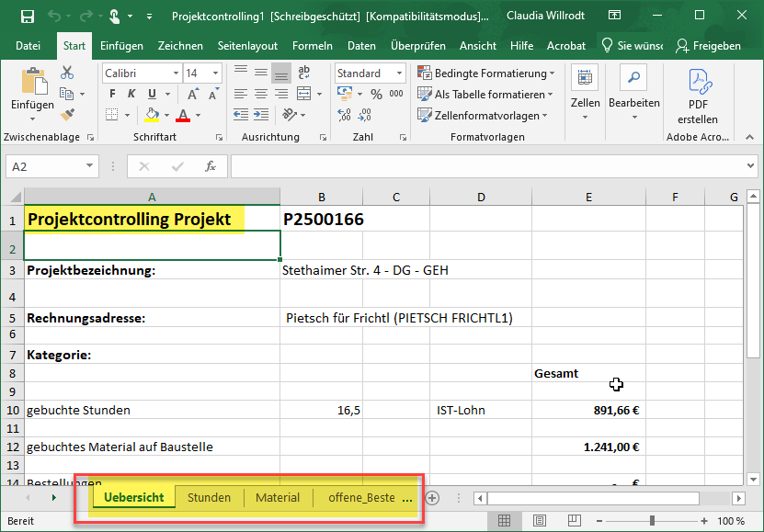Switch to page layout view

point(540,521)
